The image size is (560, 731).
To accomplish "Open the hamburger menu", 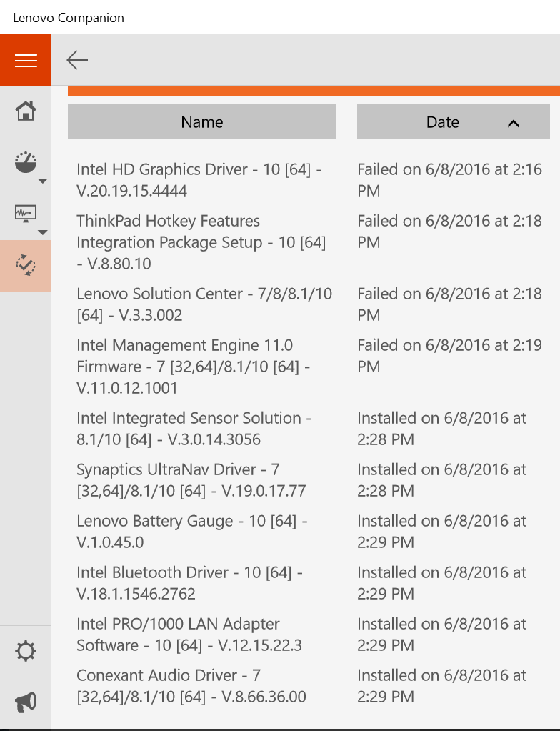I will 26,60.
